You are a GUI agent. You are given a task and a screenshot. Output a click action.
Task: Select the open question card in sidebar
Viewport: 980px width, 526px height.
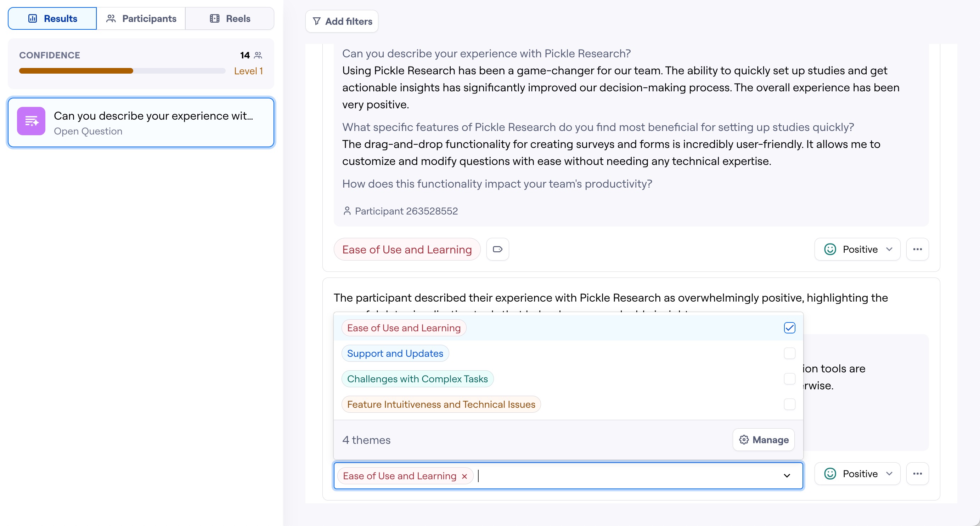(141, 123)
